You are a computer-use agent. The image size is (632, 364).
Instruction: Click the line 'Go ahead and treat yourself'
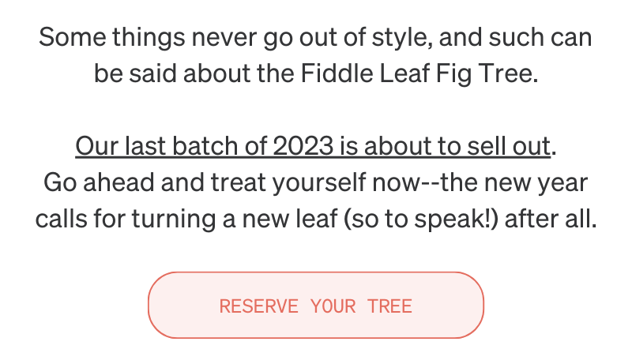315,183
